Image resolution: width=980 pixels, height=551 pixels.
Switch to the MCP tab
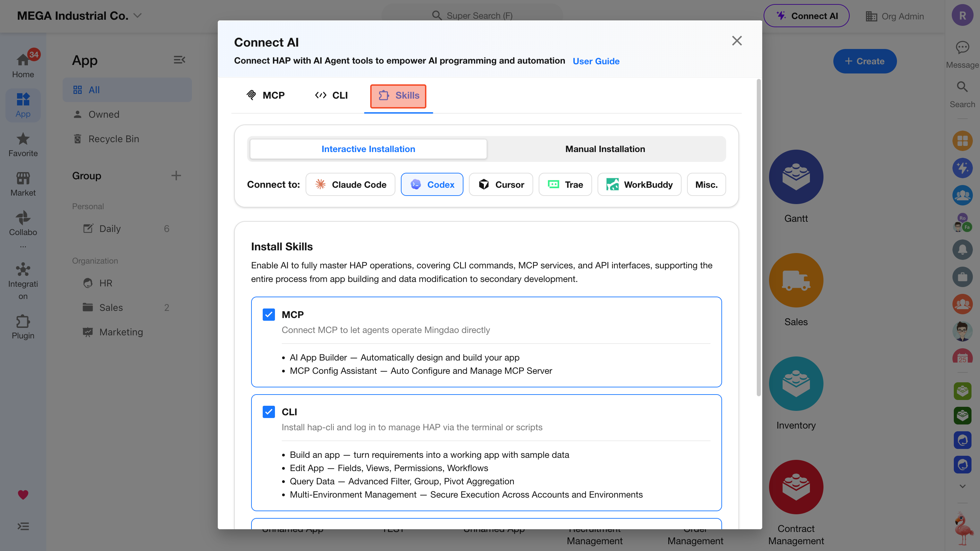(265, 95)
